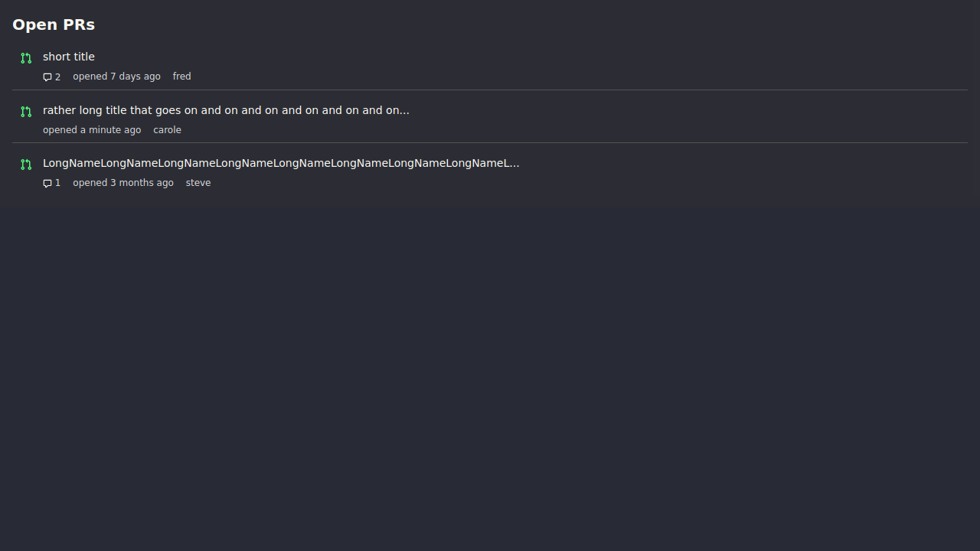980x551 pixels.
Task: Open the "rather long title" pull request
Action: [x=226, y=110]
